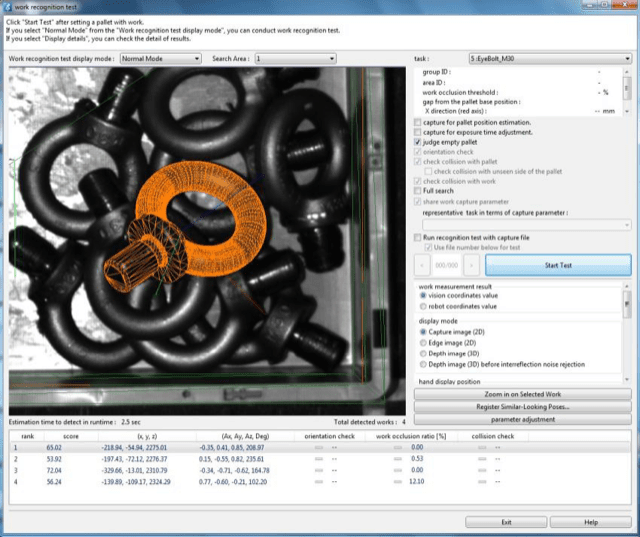The height and width of the screenshot is (537, 640).
Task: Go to previous capture file number
Action: (422, 265)
